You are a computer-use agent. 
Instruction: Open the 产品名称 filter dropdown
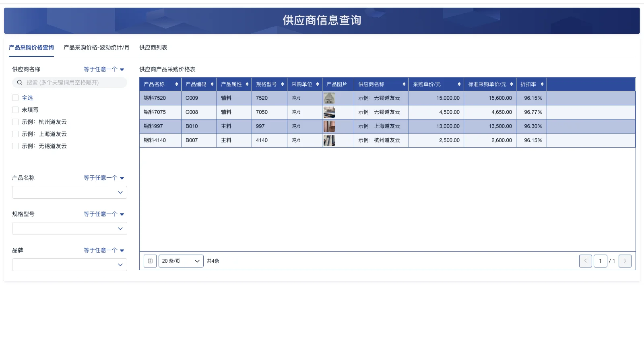69,192
